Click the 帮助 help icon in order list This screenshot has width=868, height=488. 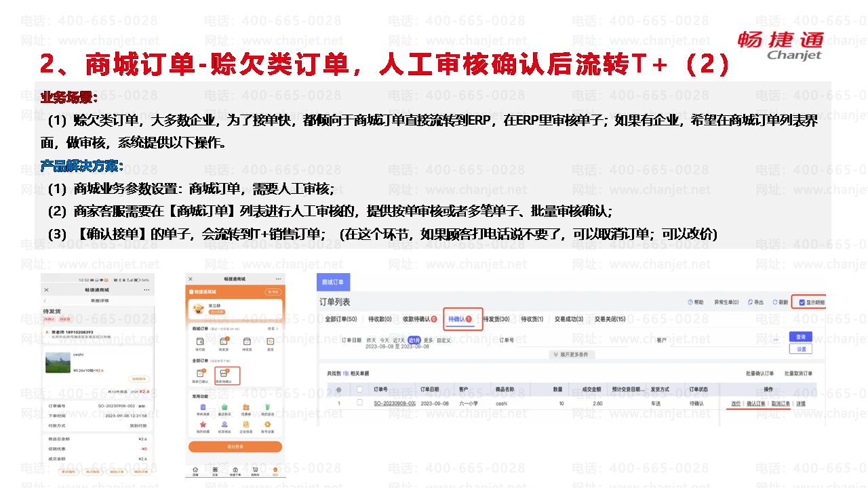(690, 302)
